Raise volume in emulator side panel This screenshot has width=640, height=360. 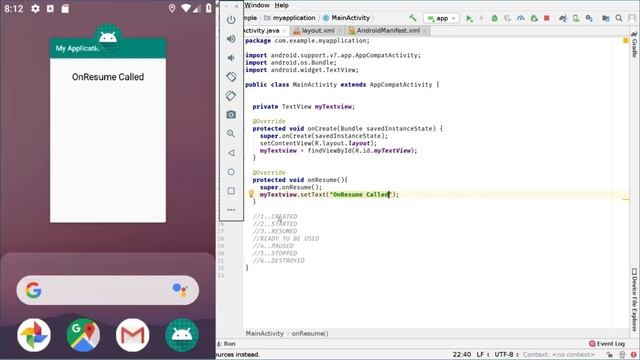[231, 39]
